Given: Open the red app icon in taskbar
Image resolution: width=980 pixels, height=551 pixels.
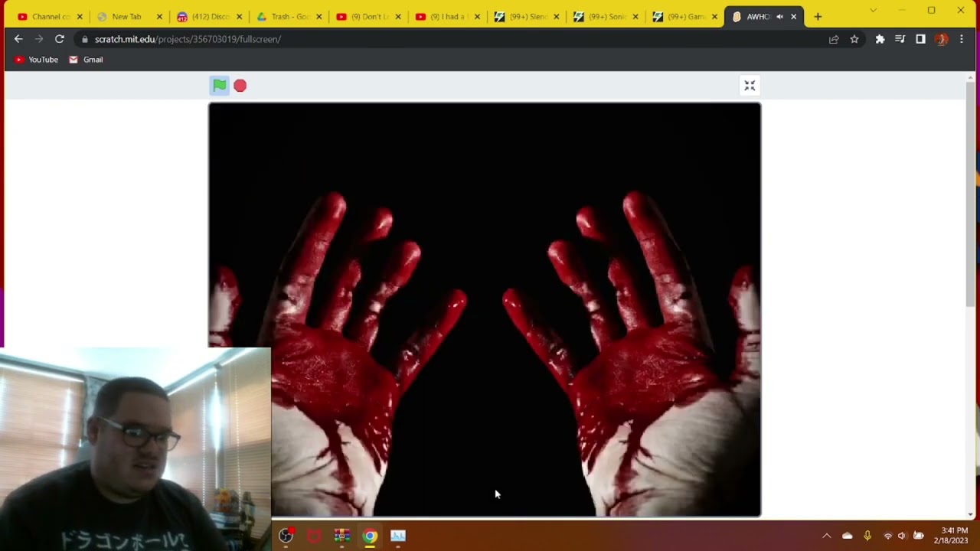Looking at the screenshot, I should 314,536.
